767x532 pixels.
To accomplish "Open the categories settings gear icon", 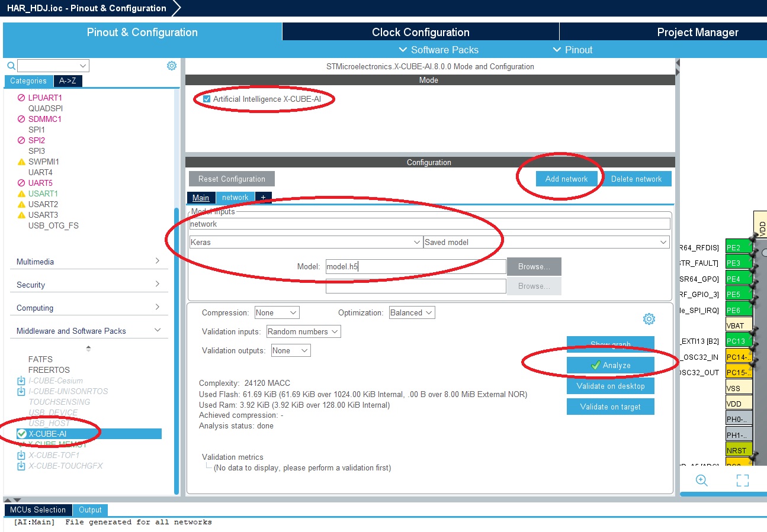I will tap(171, 66).
